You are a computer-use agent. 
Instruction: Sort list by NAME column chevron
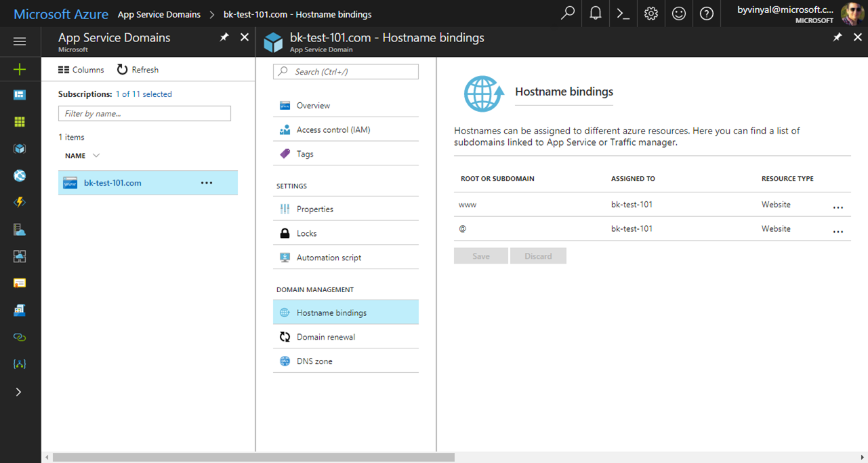tap(96, 156)
